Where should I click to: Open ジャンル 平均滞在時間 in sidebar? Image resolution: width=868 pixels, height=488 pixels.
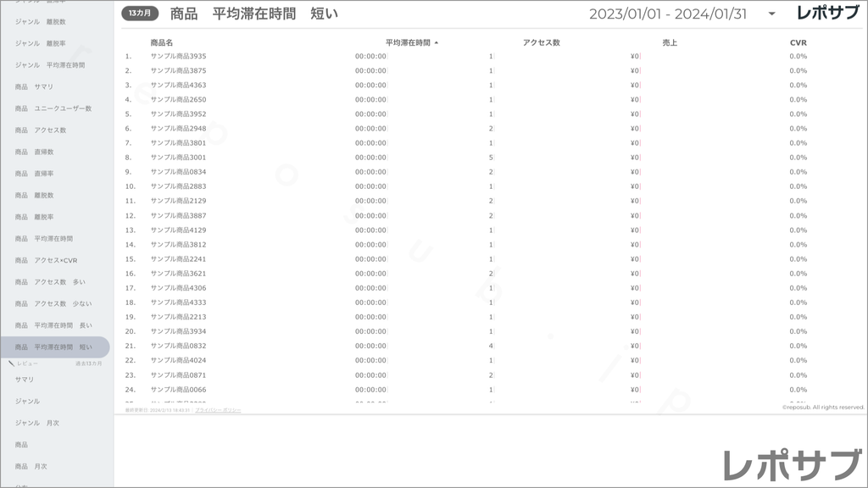tap(50, 64)
